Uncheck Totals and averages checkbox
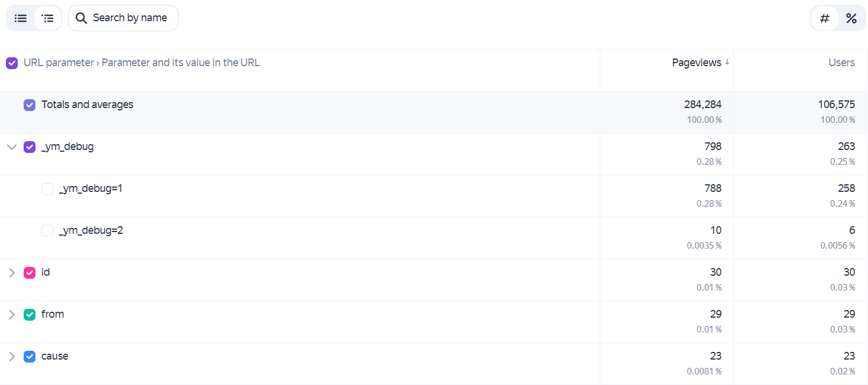This screenshot has height=385, width=868. (x=30, y=105)
